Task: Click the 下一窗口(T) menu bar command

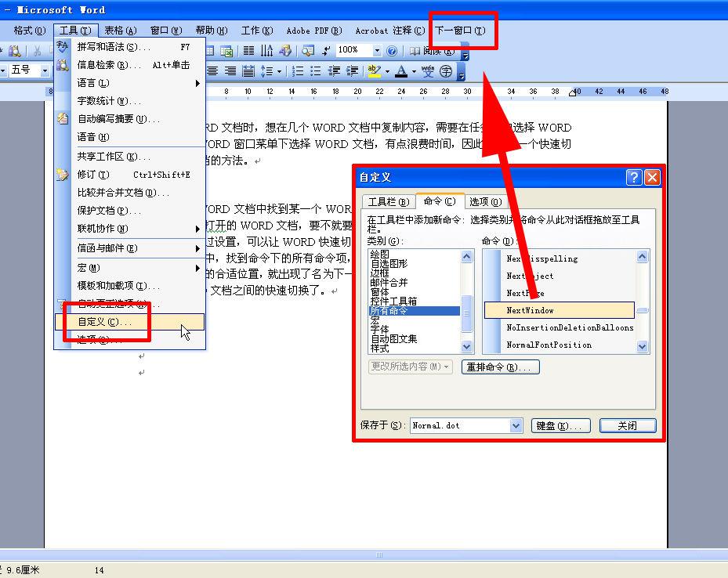Action: click(x=460, y=31)
